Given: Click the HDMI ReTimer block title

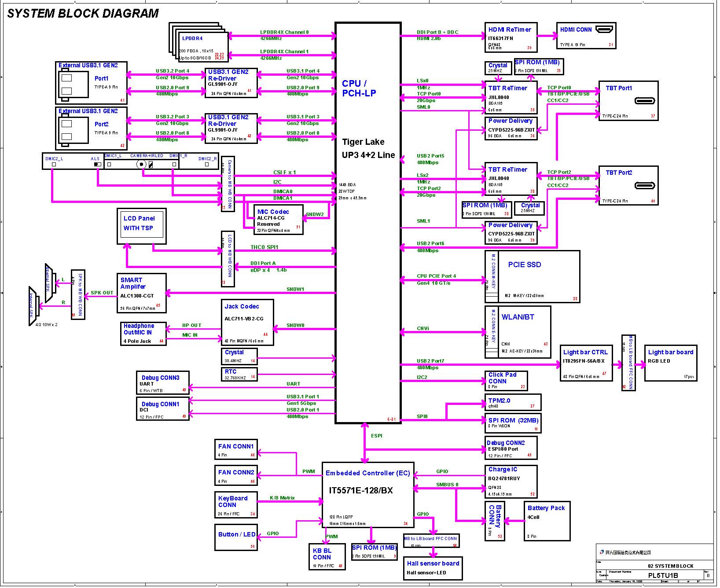Looking at the screenshot, I should tap(510, 29).
